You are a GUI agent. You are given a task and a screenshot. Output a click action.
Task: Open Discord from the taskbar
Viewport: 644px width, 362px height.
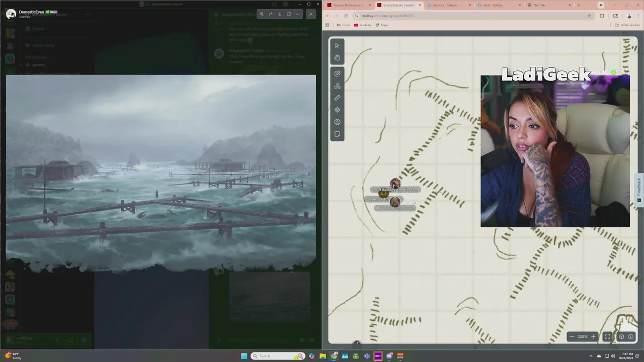(x=389, y=356)
